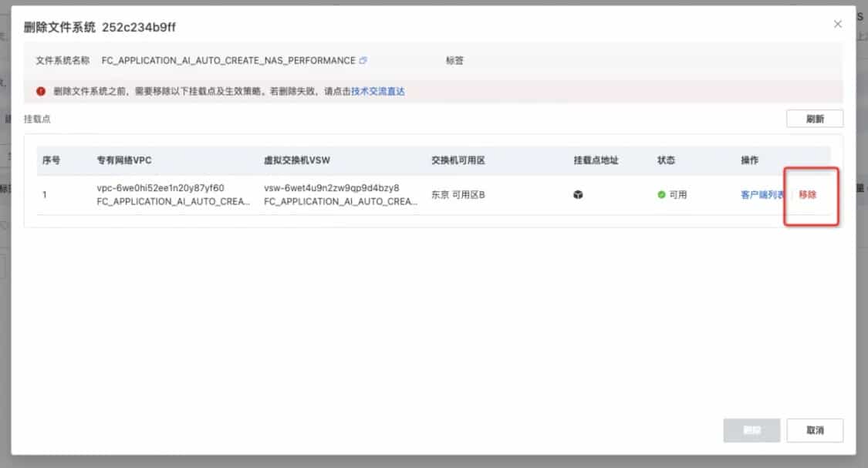Click the 状态 column header
868x468 pixels.
point(667,160)
